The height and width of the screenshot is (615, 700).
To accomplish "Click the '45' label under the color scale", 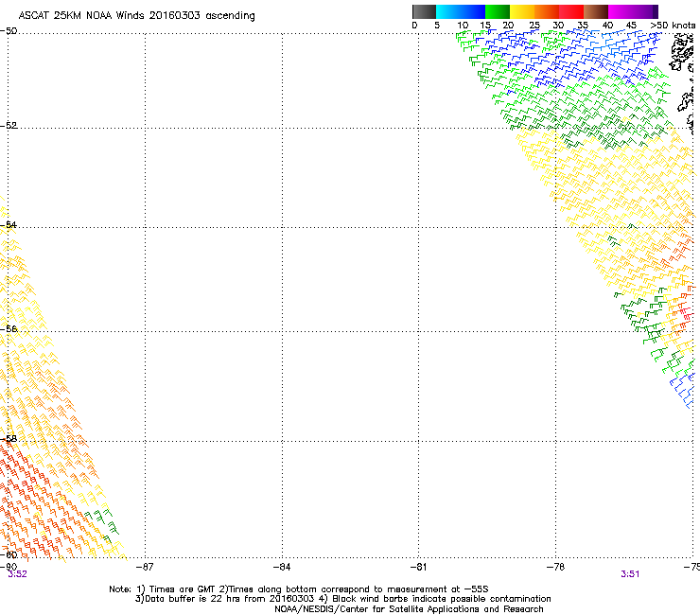I will click(631, 25).
